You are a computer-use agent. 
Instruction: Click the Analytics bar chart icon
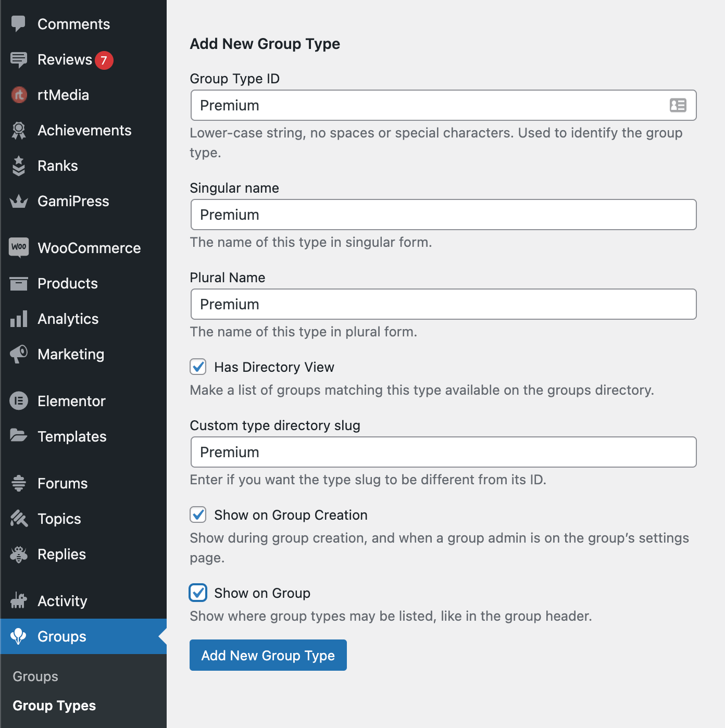click(x=19, y=319)
